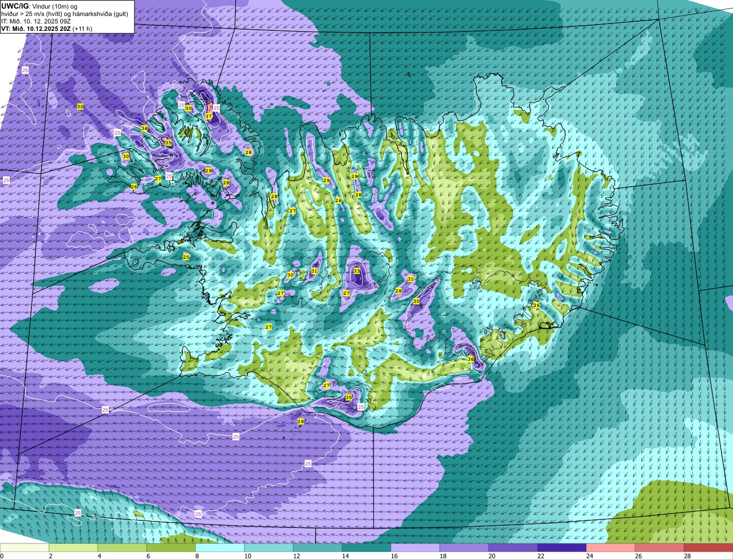Click the 20–22 m/s legend color swatch
The height and width of the screenshot is (560, 733).
click(513, 548)
